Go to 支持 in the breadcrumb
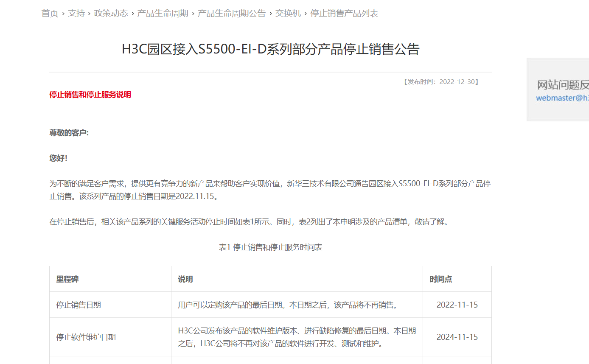Image resolution: width=589 pixels, height=364 pixels. pos(76,13)
